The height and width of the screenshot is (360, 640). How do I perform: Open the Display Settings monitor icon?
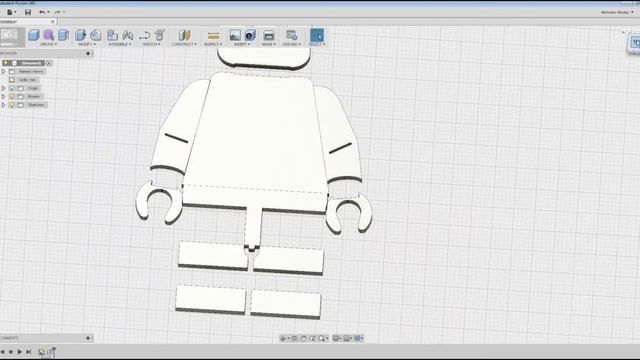point(336,338)
